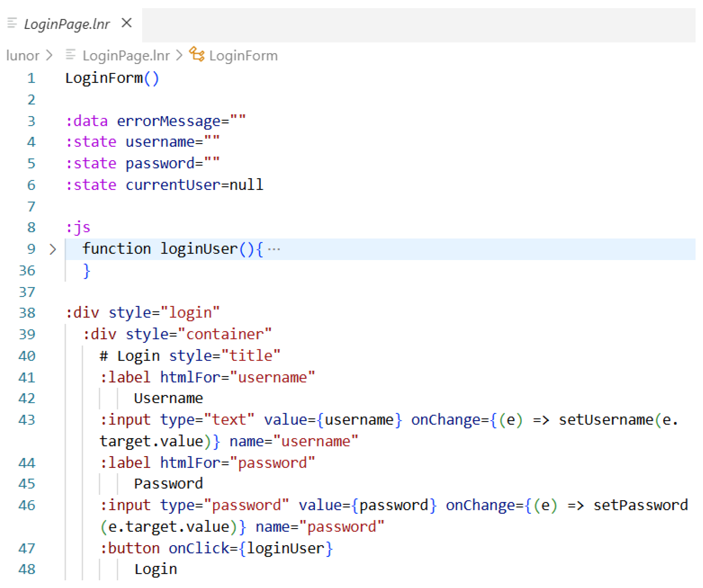Click line number 38 in the gutter

27,313
